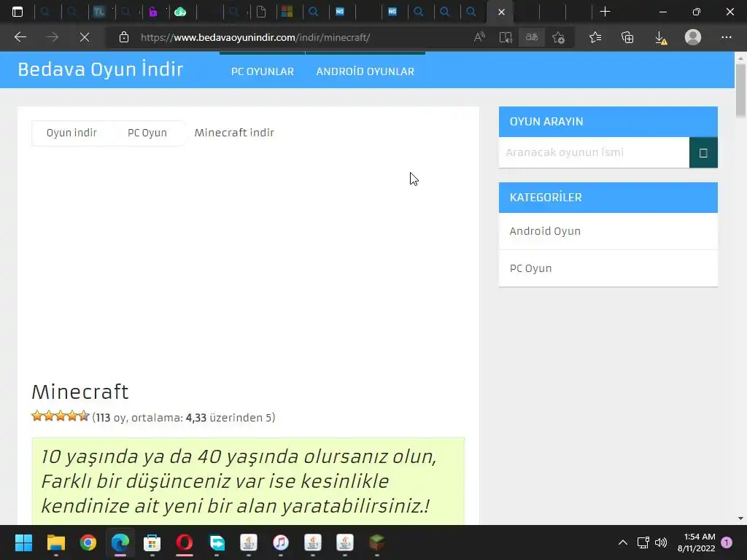Start Read Aloud for this page

(479, 37)
